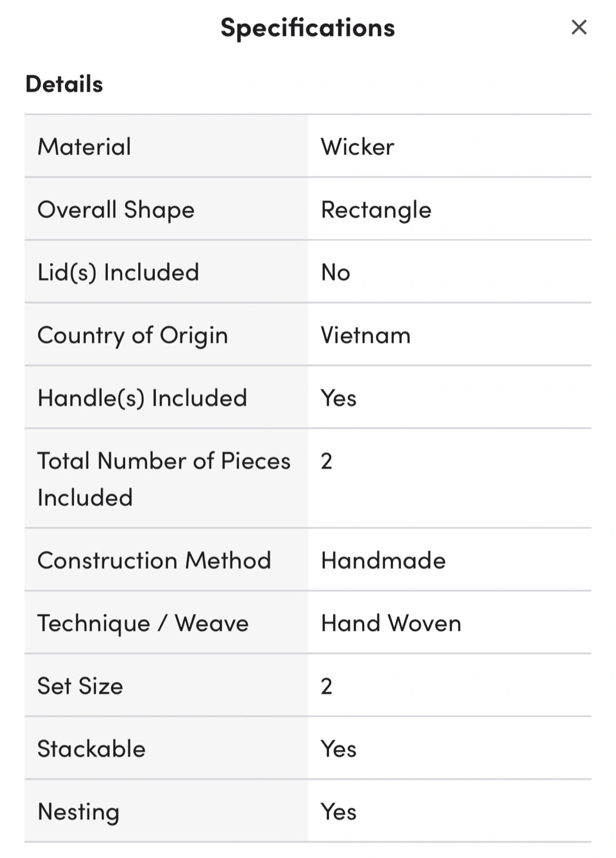
Task: Select the Wicker material value
Action: point(357,147)
